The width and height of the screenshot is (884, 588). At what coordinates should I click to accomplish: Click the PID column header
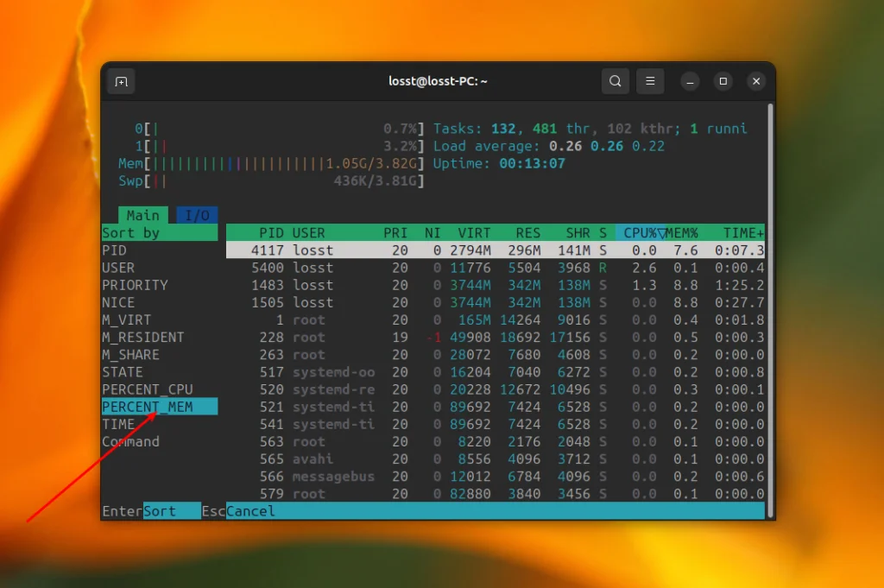pos(272,233)
